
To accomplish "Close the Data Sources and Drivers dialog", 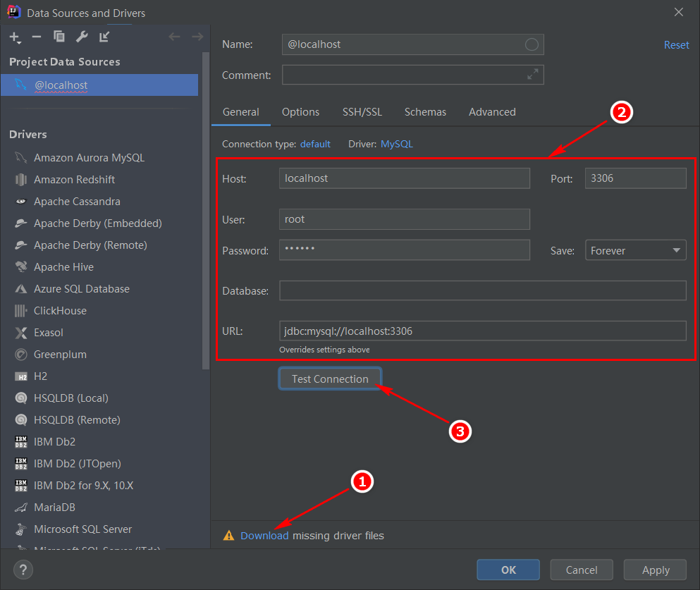I will point(679,12).
